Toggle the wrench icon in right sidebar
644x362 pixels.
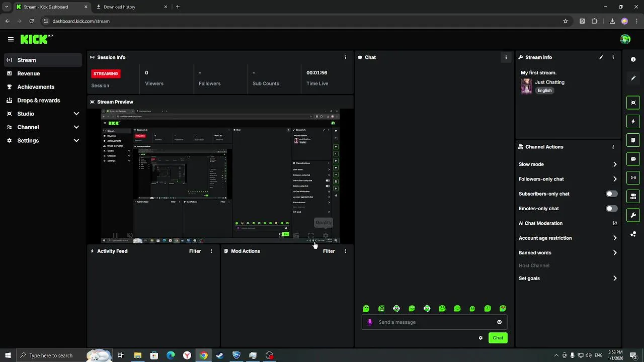tap(633, 215)
